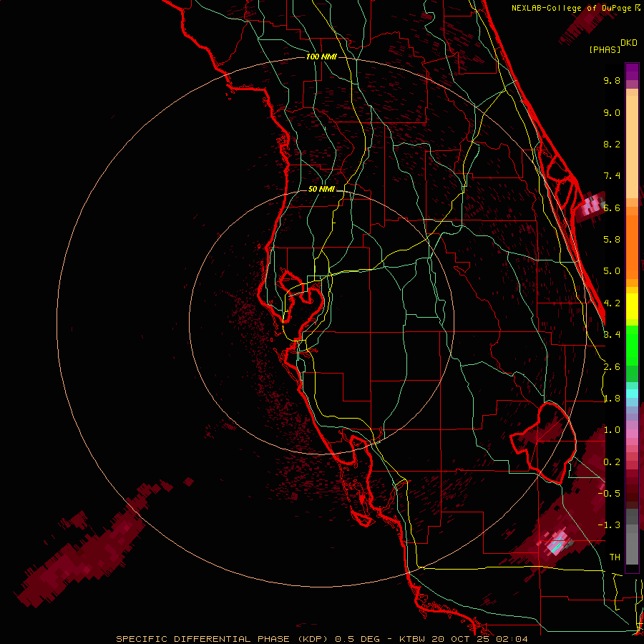Click the 7.4 scale label

612,176
